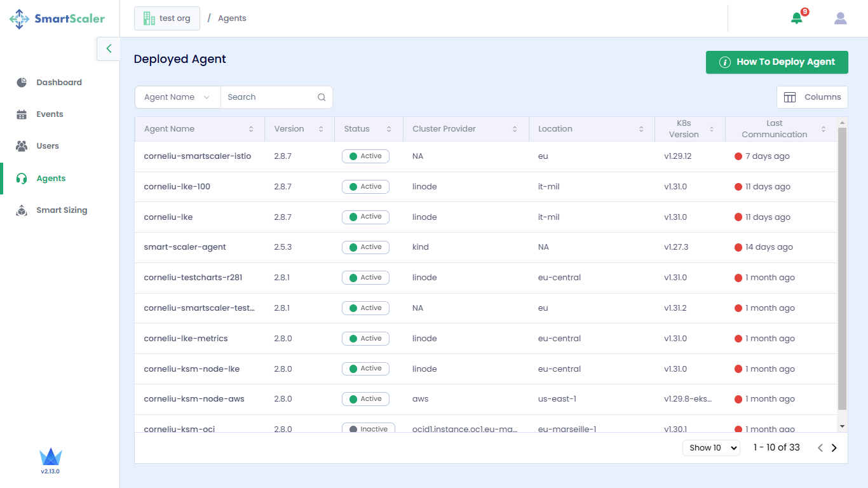Select agent corneliu-lke-100
868x488 pixels.
coord(177,187)
